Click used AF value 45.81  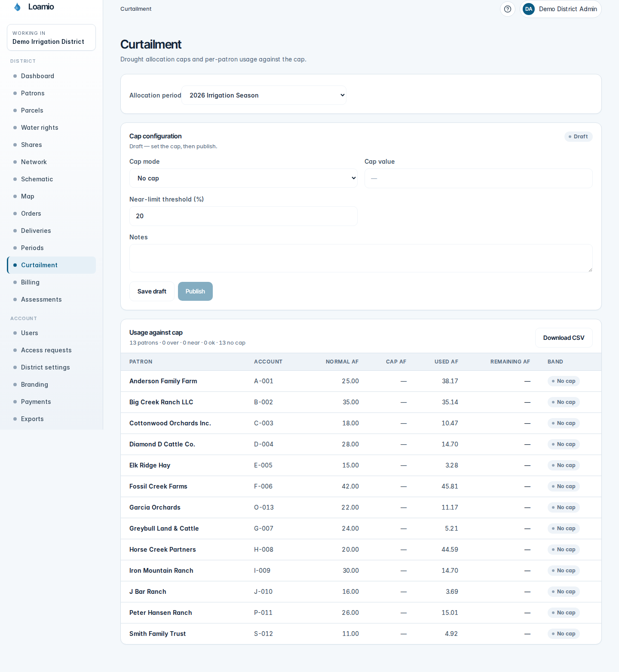pos(450,486)
